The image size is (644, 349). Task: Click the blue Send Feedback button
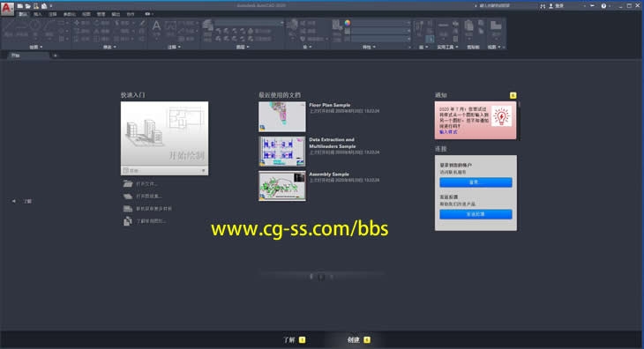[x=476, y=214]
